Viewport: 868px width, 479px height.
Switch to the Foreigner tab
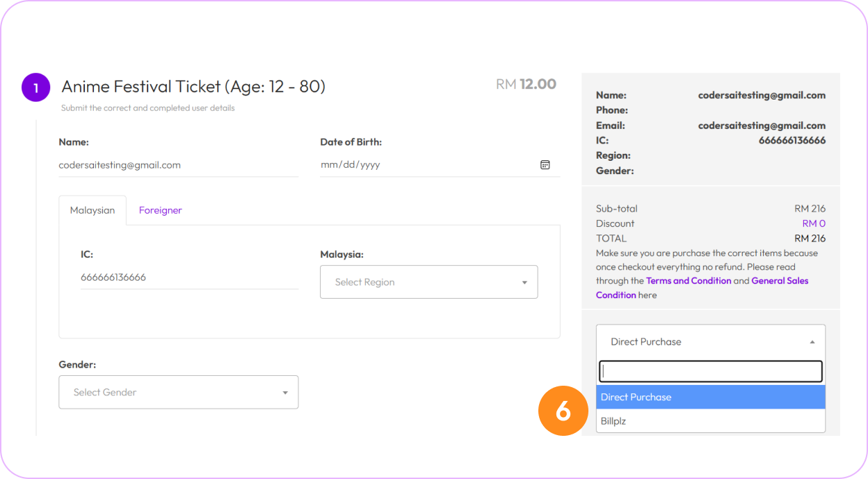160,210
